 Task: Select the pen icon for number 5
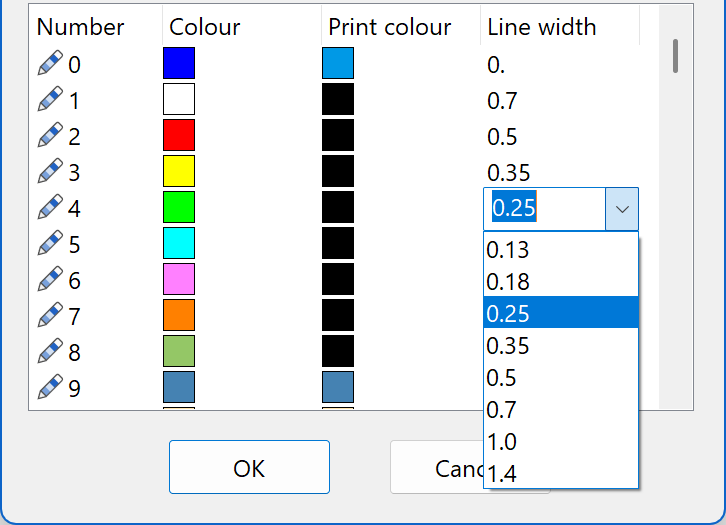point(50,243)
